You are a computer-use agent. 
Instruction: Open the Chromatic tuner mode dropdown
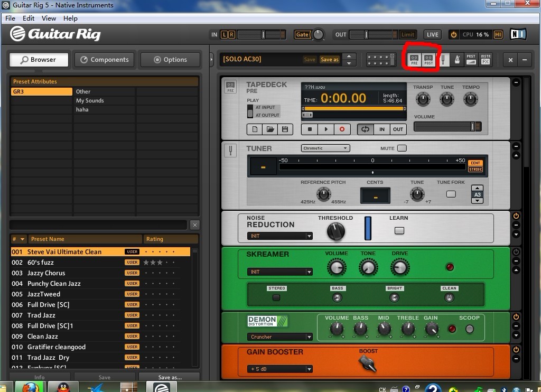tap(325, 148)
